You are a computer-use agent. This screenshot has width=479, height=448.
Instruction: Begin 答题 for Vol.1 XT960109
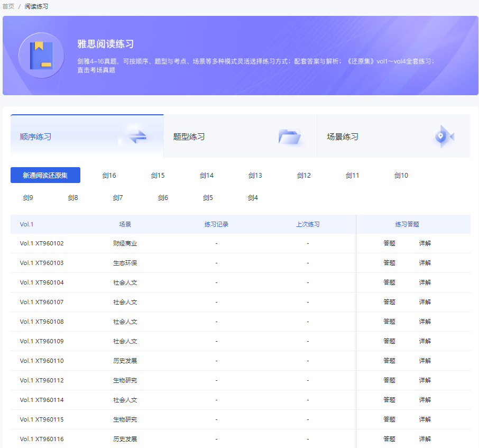389,341
